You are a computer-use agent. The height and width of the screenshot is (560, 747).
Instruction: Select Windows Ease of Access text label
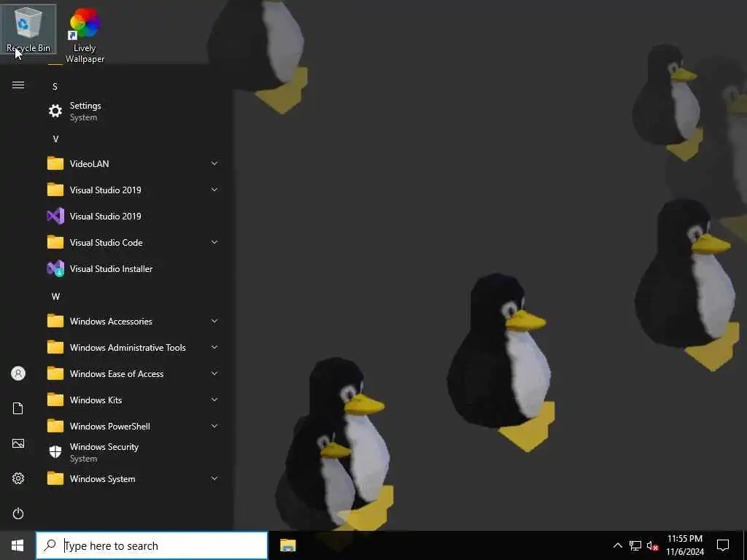(x=117, y=374)
